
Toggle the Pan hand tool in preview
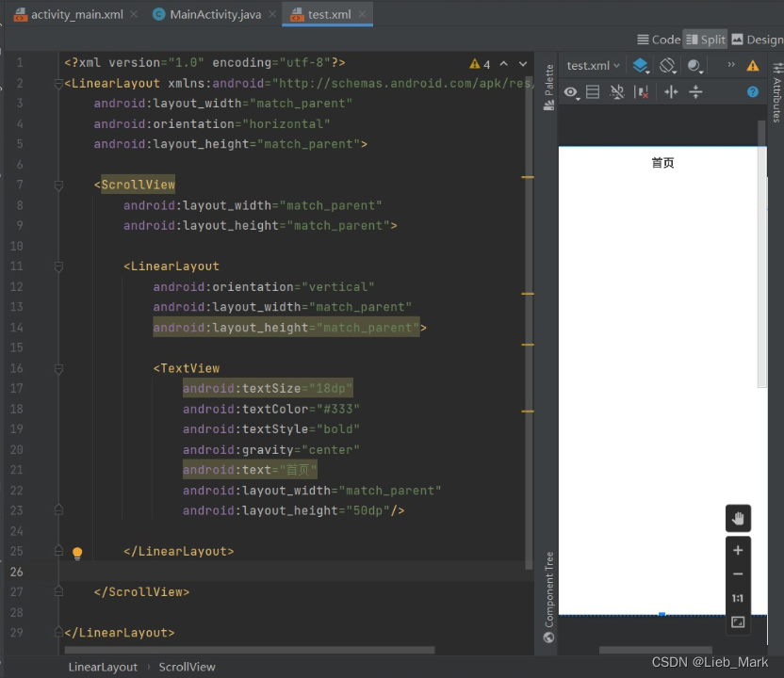click(738, 518)
